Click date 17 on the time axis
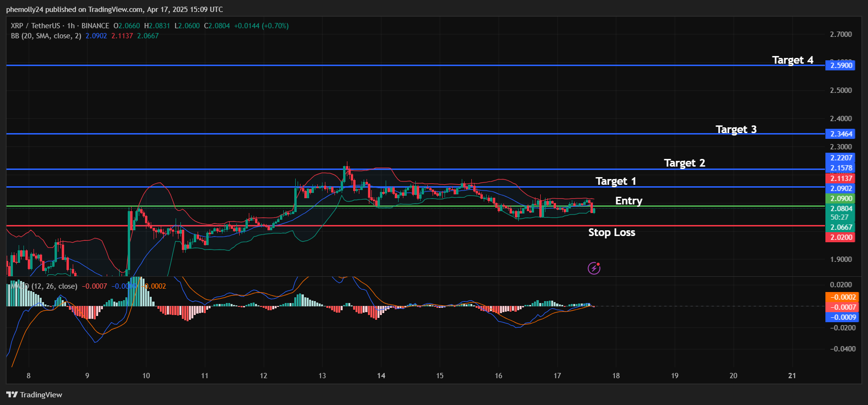This screenshot has width=868, height=405. [557, 376]
